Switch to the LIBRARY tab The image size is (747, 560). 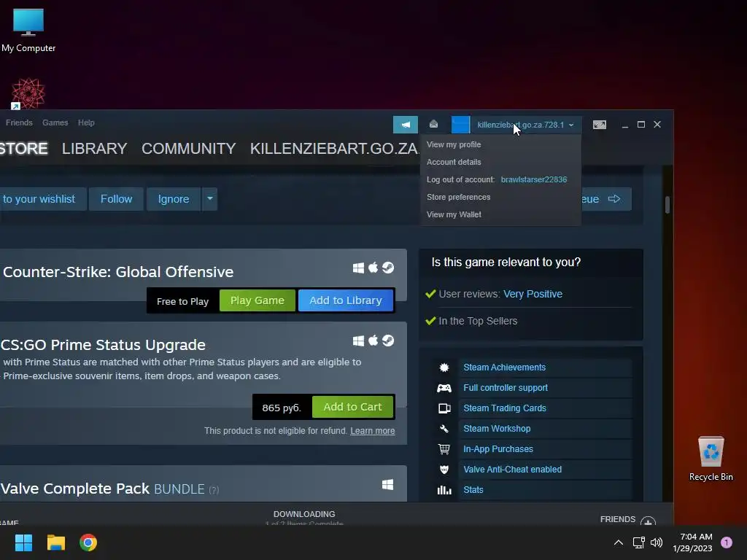(x=94, y=149)
